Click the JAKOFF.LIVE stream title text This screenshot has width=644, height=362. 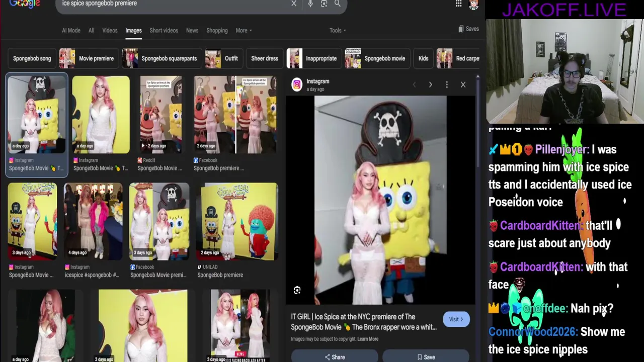coord(564,10)
